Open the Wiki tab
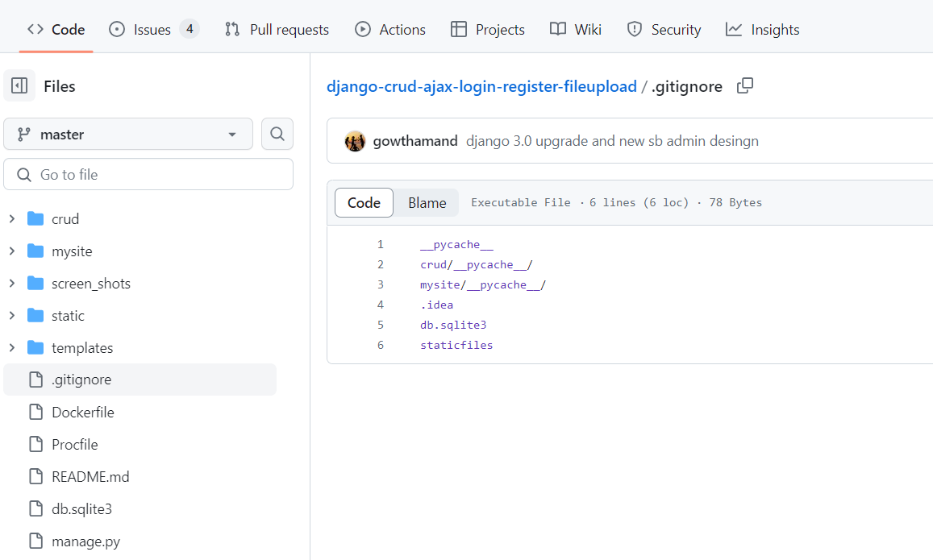The height and width of the screenshot is (560, 933). click(576, 29)
